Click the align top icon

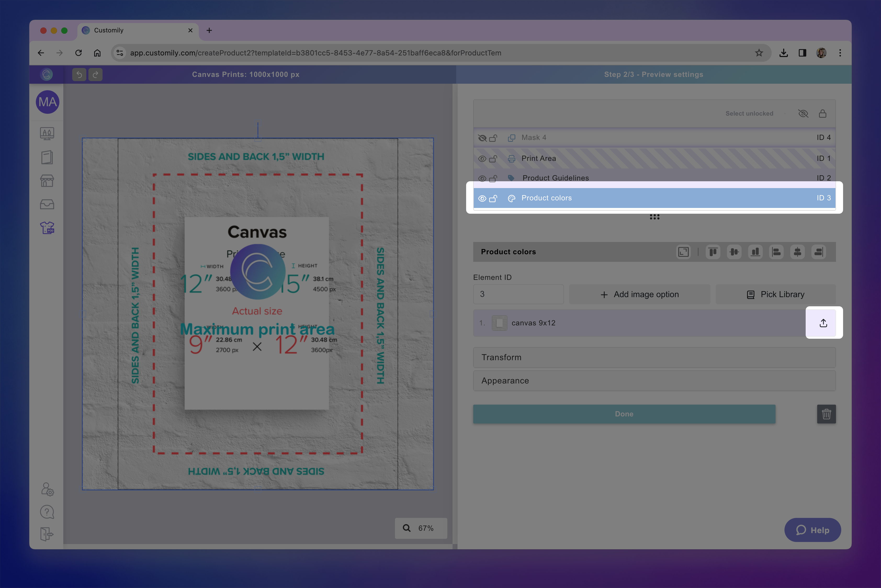(x=713, y=252)
